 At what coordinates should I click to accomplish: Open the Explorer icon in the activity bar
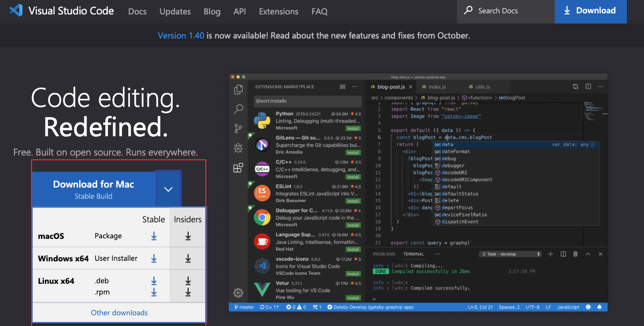(238, 89)
